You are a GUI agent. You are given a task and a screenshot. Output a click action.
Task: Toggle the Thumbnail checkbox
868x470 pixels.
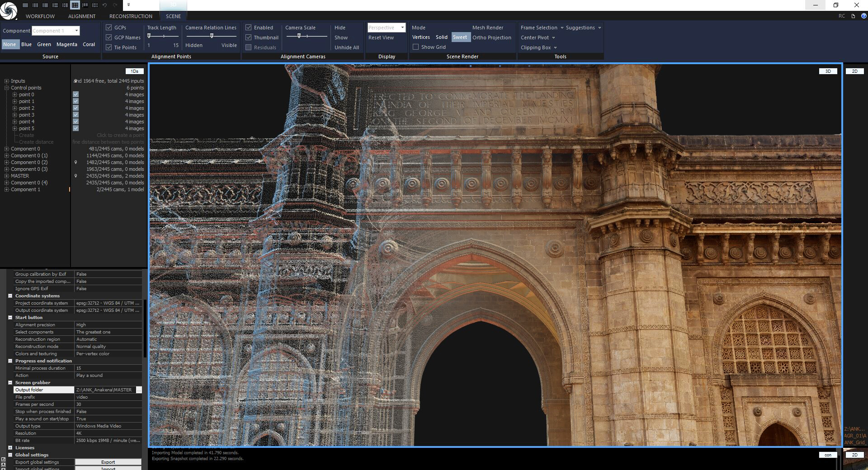tap(249, 38)
